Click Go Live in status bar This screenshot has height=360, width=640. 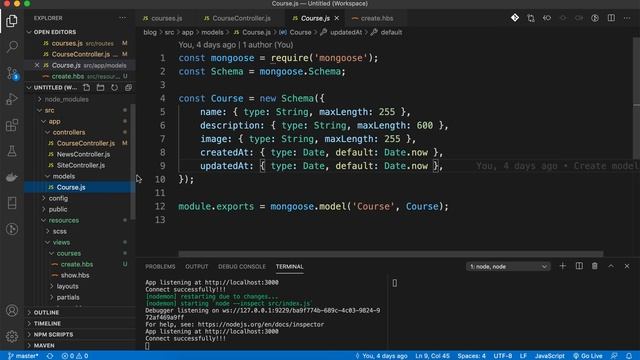[588, 356]
